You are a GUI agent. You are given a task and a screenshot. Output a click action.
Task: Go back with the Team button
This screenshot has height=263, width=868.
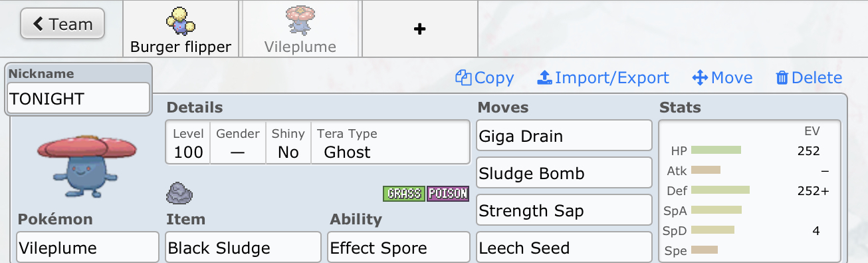(x=62, y=25)
